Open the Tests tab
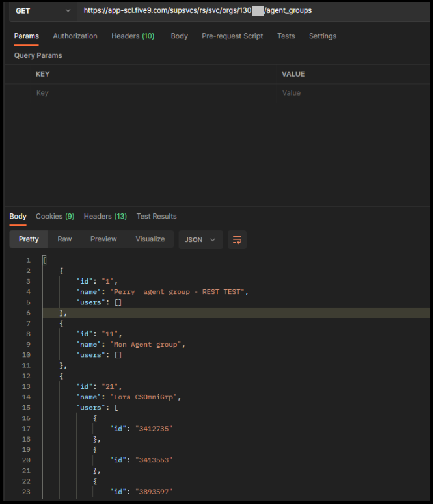This screenshot has width=434, height=504. 286,36
